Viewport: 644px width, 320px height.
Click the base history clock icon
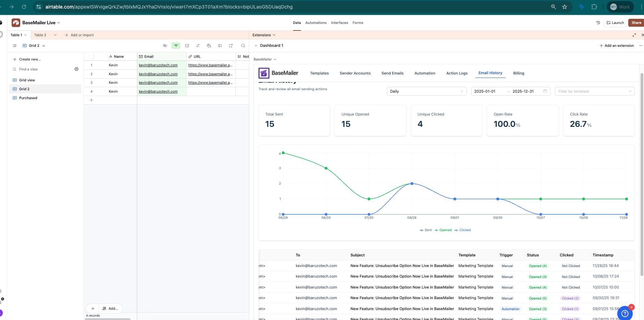(598, 23)
